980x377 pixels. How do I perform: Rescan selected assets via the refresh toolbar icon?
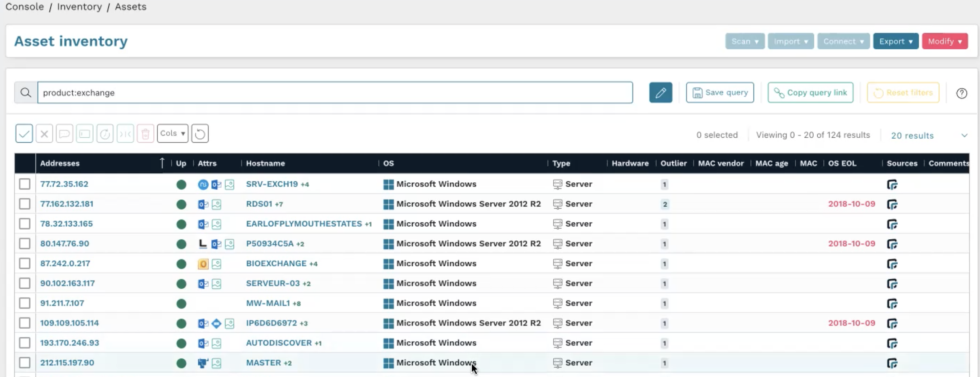105,133
